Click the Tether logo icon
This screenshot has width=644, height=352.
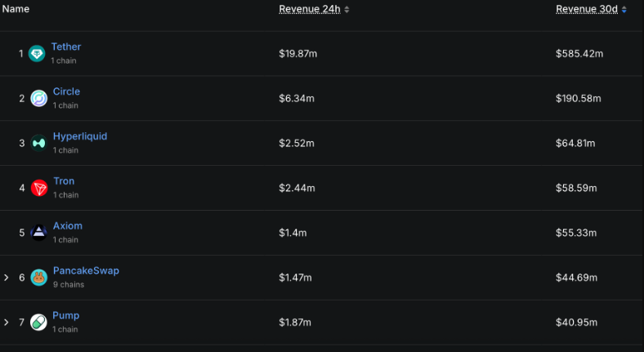pyautogui.click(x=38, y=54)
